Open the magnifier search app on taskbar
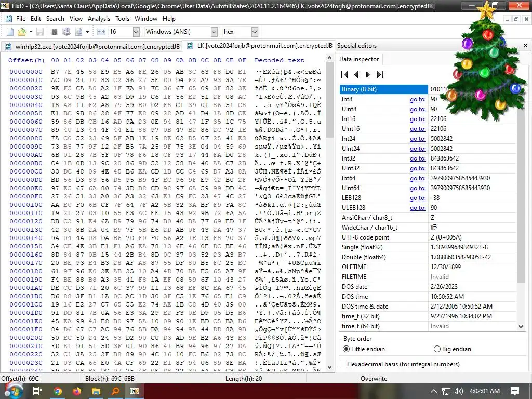The height and width of the screenshot is (399, 532). [x=115, y=391]
